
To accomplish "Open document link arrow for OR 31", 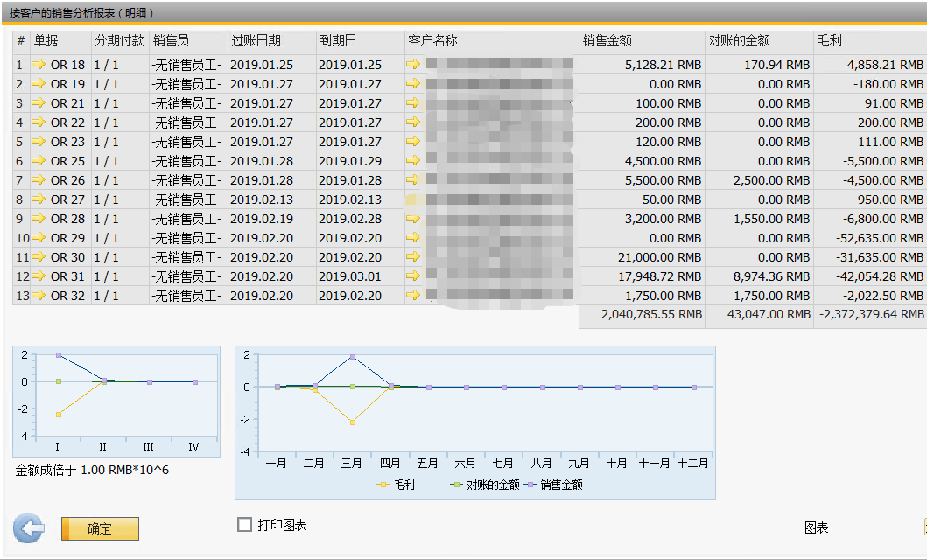I will click(39, 276).
